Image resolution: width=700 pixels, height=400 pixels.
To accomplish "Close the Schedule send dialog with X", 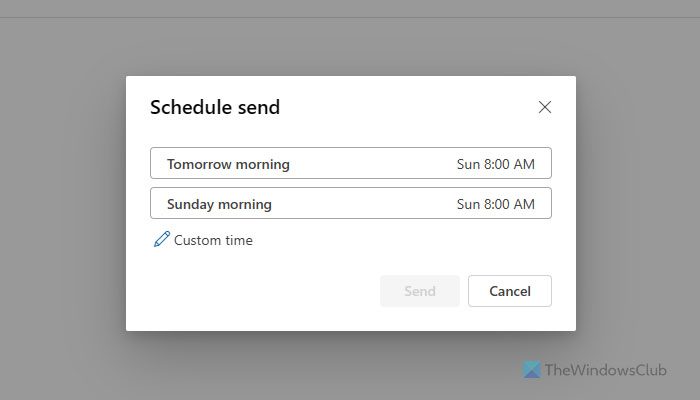I will click(545, 108).
